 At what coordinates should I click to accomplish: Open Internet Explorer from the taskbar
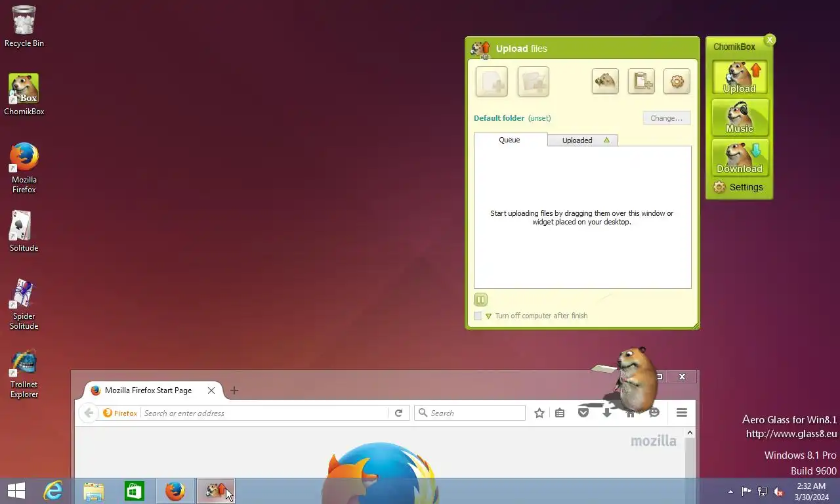pos(53,491)
